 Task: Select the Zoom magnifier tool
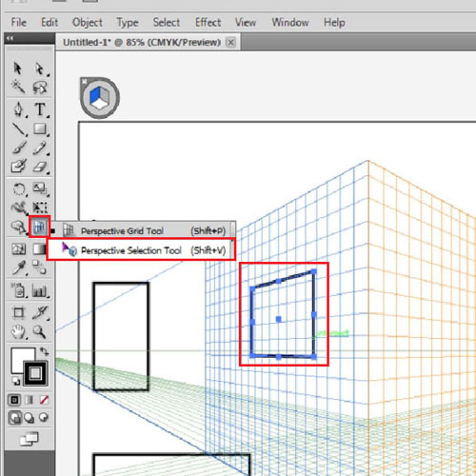pos(39,332)
